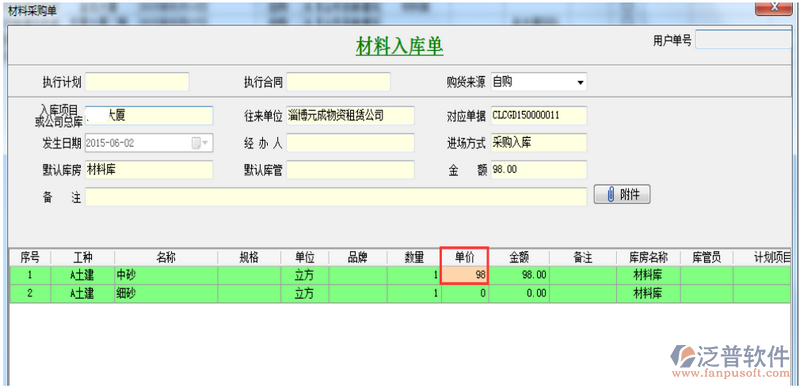Click the 执行合同 input field

[x=338, y=82]
